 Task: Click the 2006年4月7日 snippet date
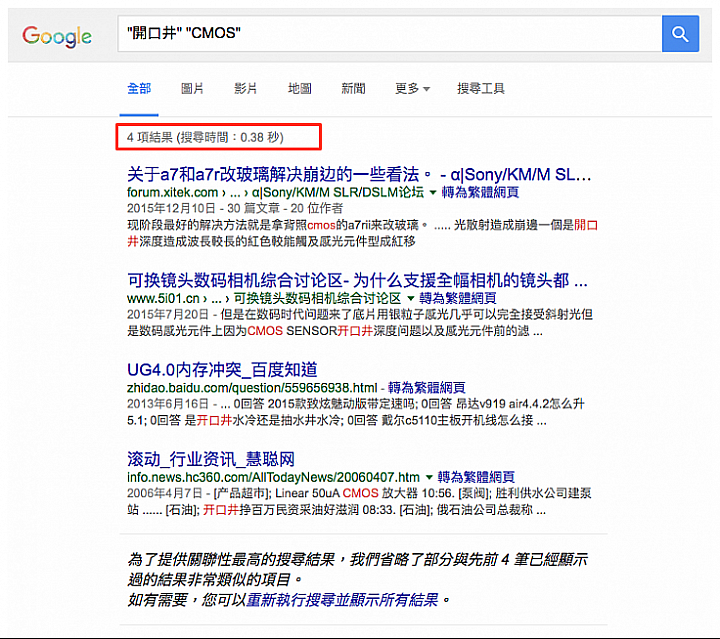pyautogui.click(x=164, y=493)
